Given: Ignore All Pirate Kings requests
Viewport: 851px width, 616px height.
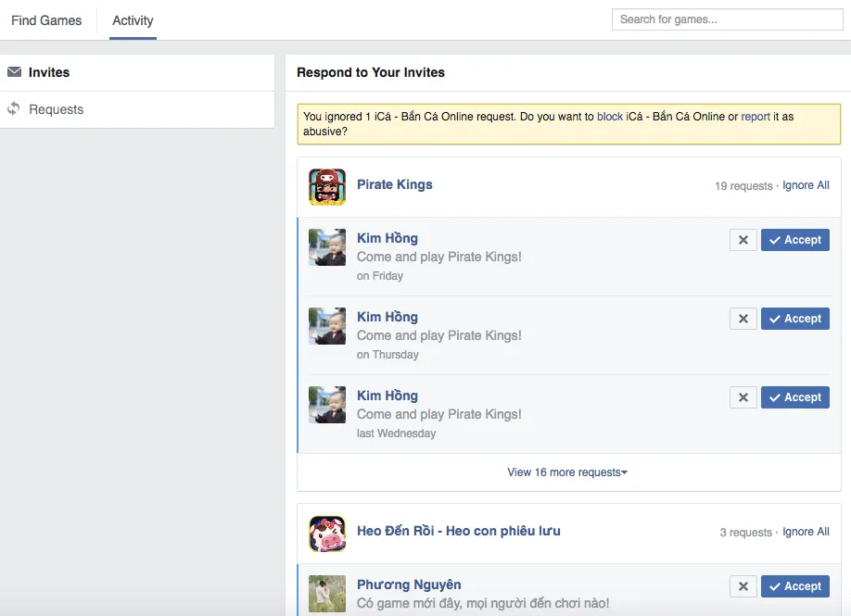Looking at the screenshot, I should [x=806, y=185].
